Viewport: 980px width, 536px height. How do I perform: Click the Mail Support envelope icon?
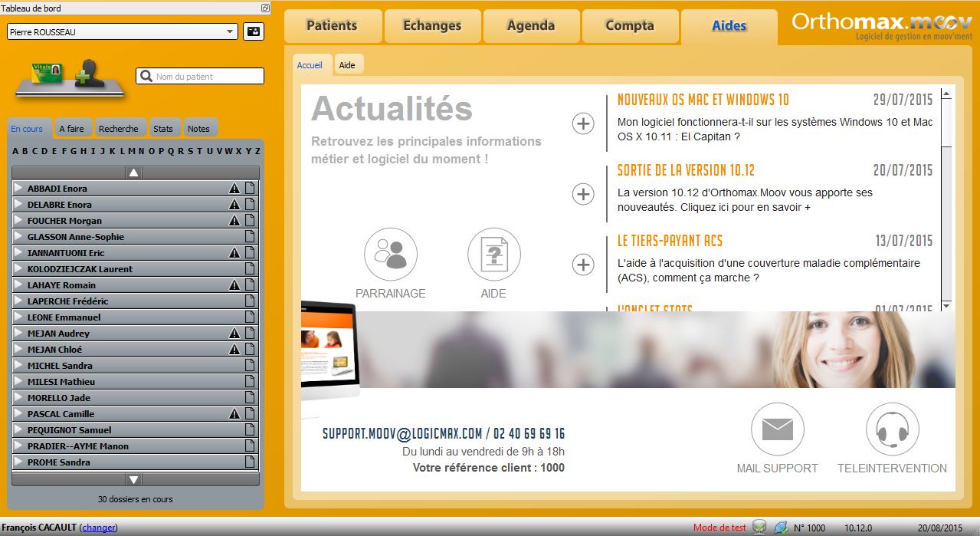(x=778, y=429)
